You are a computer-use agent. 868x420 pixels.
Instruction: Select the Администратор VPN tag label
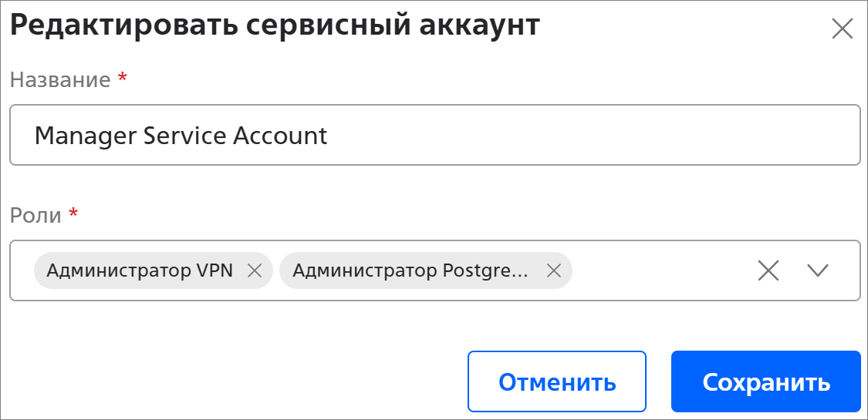(x=140, y=270)
